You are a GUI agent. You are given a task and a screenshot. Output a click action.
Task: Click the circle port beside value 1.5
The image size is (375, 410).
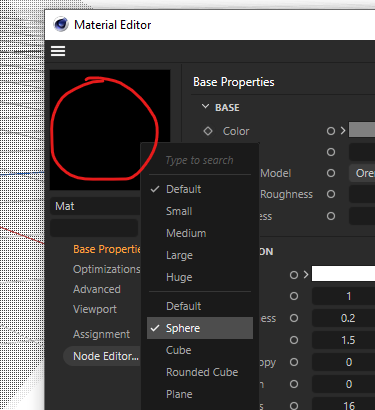click(294, 340)
